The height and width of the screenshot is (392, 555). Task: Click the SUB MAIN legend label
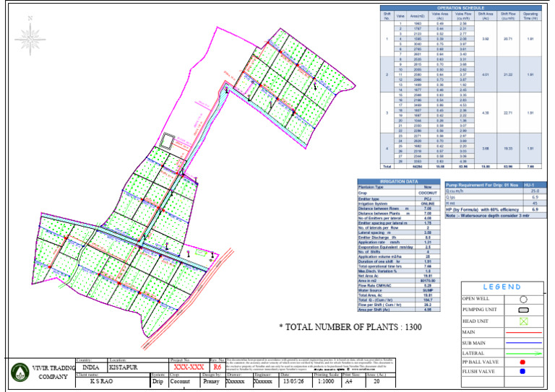[x=473, y=343]
